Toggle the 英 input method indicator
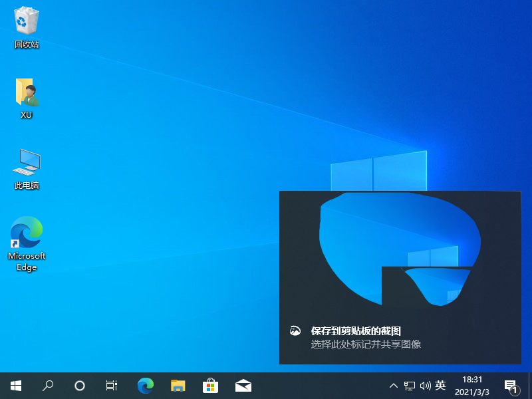This screenshot has width=532, height=399. [440, 386]
